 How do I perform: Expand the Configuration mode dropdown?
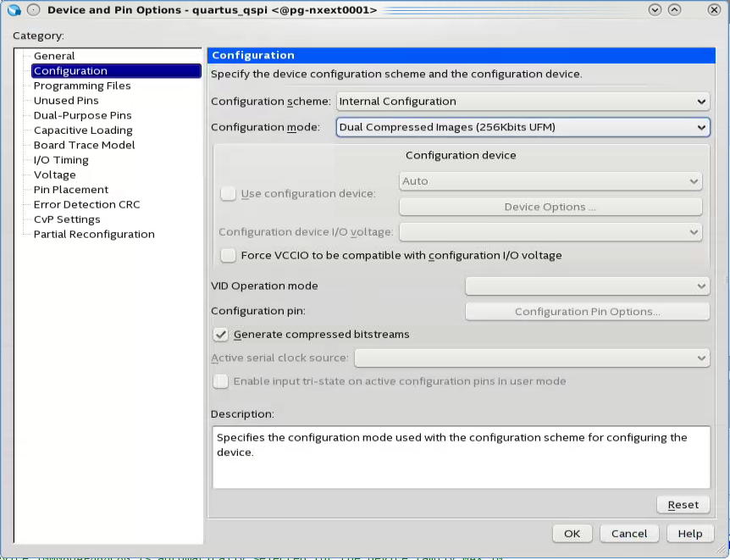pos(523,127)
